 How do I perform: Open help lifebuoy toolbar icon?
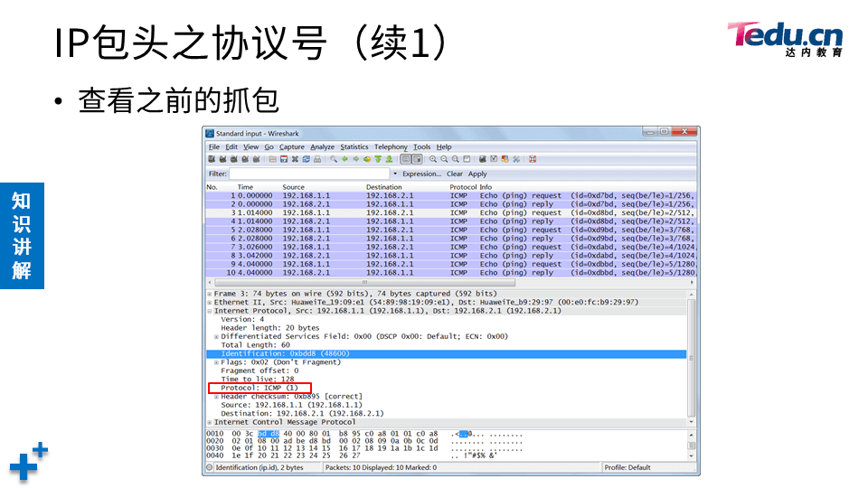pos(533,159)
